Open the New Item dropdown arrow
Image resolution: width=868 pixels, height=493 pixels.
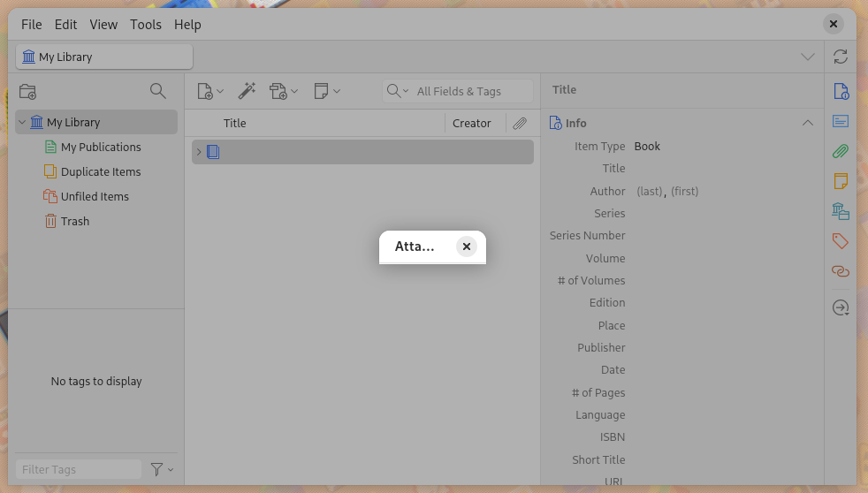coord(220,91)
